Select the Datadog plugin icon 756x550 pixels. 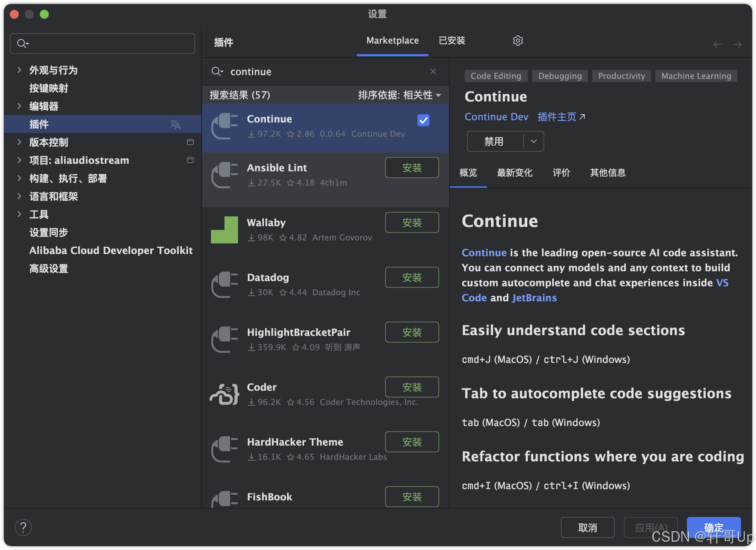click(x=224, y=285)
